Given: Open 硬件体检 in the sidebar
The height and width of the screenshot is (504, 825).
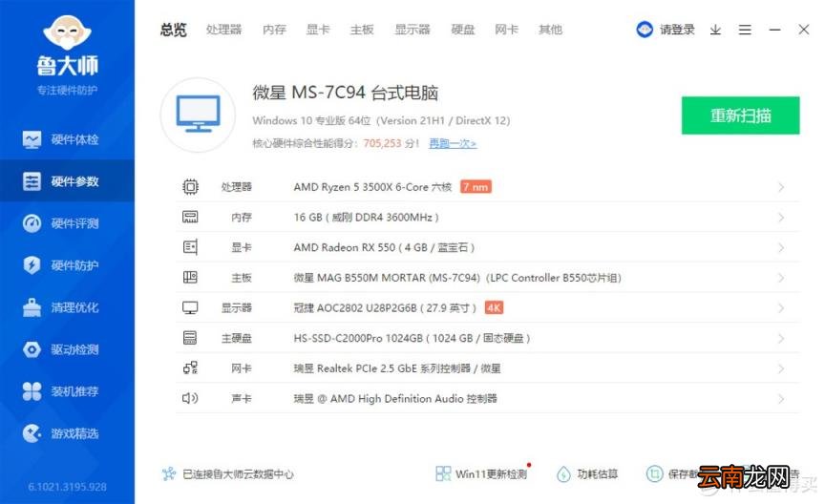Looking at the screenshot, I should pos(67,139).
